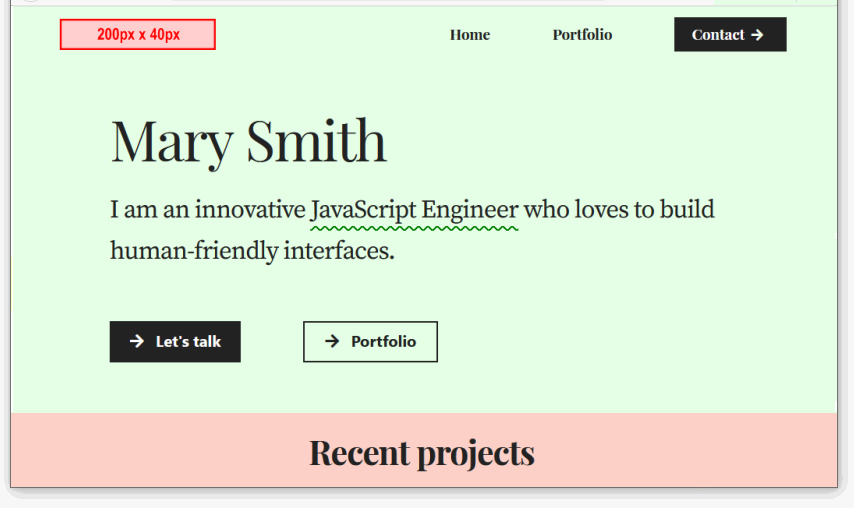Click the phrase who loves to build
This screenshot has width=854, height=508.
619,209
